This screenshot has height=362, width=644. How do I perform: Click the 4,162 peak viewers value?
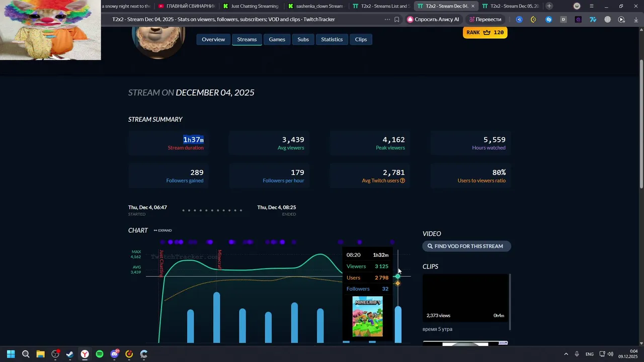click(x=393, y=140)
